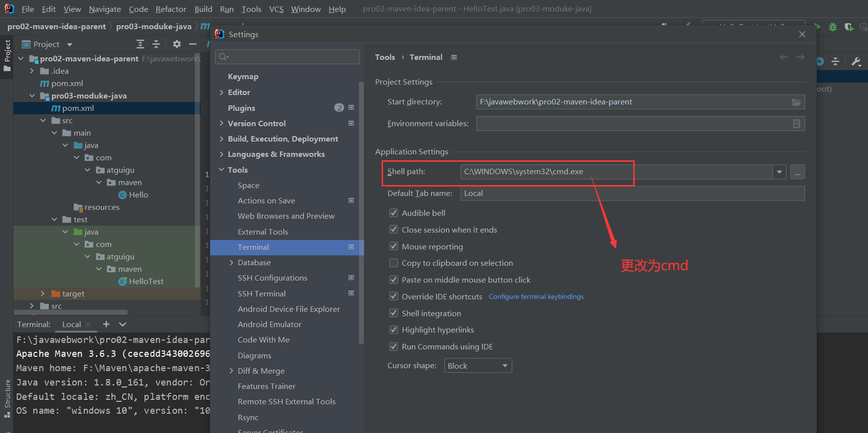Select Keymap in settings list
This screenshot has width=868, height=433.
click(x=243, y=77)
